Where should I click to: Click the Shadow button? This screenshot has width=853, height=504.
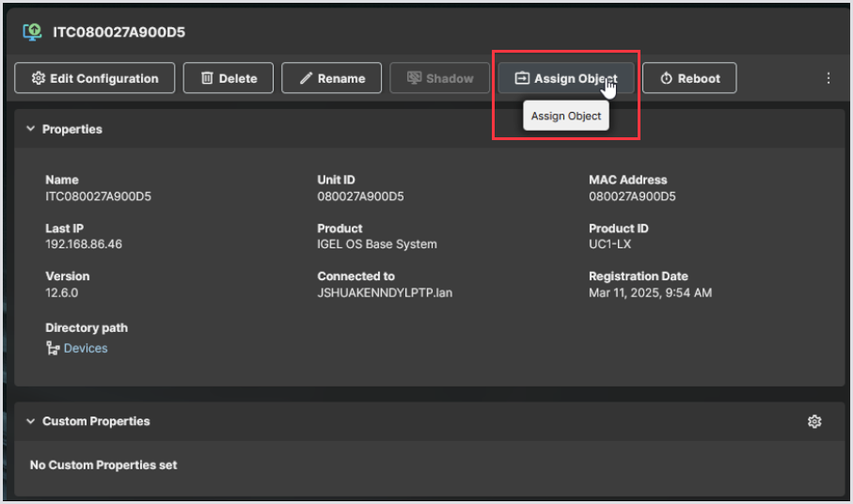coord(439,79)
